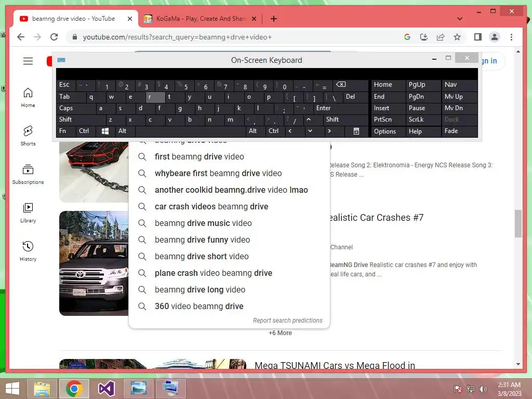Click the volume icon in system tray
This screenshot has width=532, height=399.
point(483,389)
